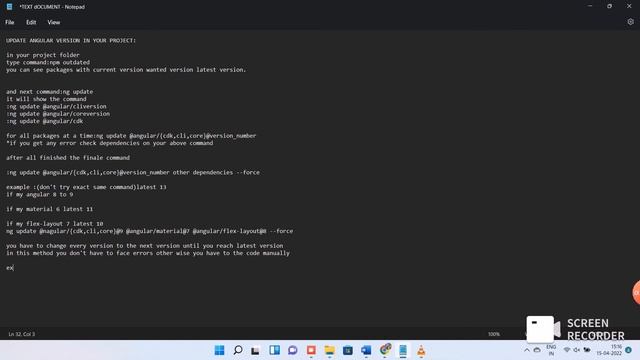Open the View menu
The width and height of the screenshot is (640, 360).
53,22
